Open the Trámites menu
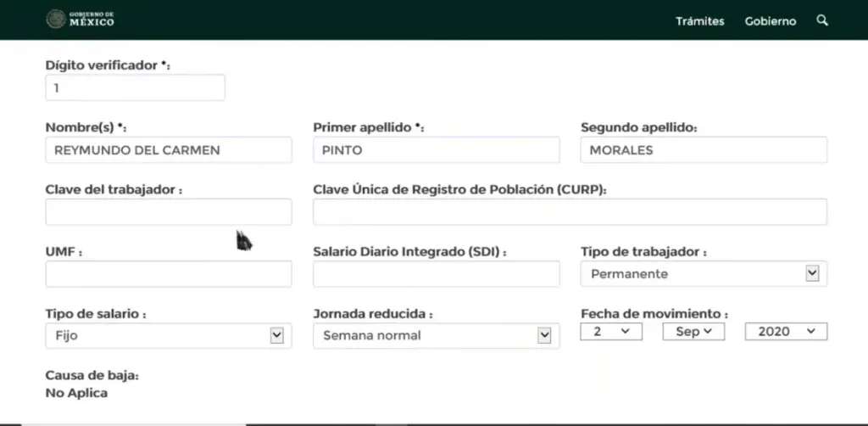Image resolution: width=868 pixels, height=426 pixels. 699,21
